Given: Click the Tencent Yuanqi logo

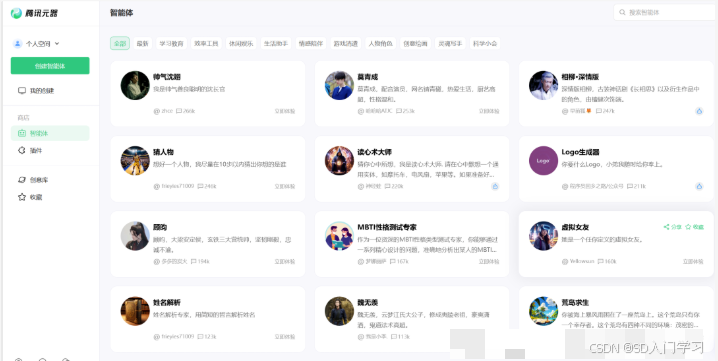Looking at the screenshot, I should click(34, 13).
